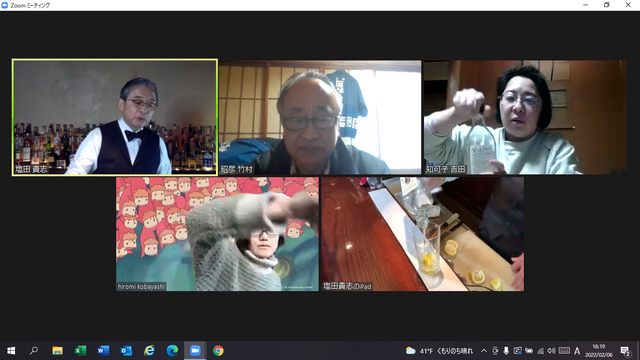640x360 pixels.
Task: Expand hidden system tray icons
Action: click(x=484, y=351)
